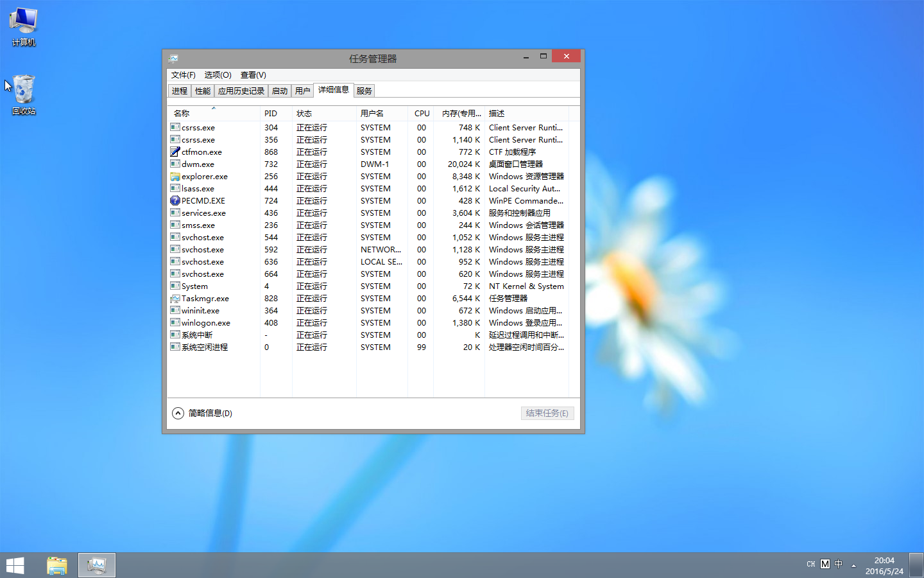
Task: Open the 选项(O) menu
Action: [218, 75]
